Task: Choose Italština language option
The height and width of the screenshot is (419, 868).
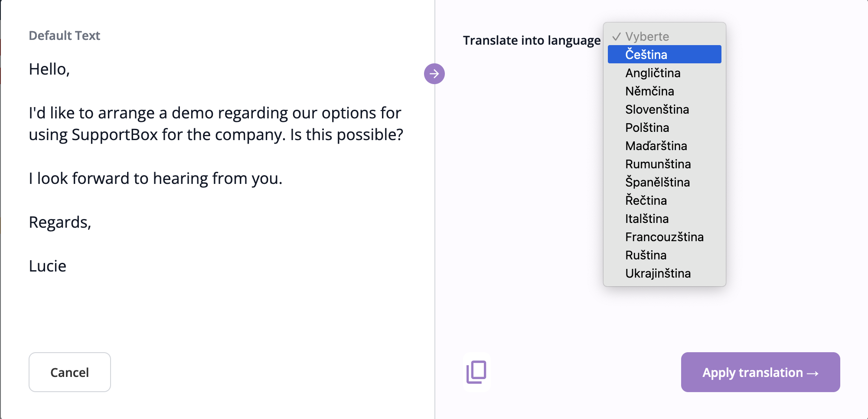Action: click(647, 219)
